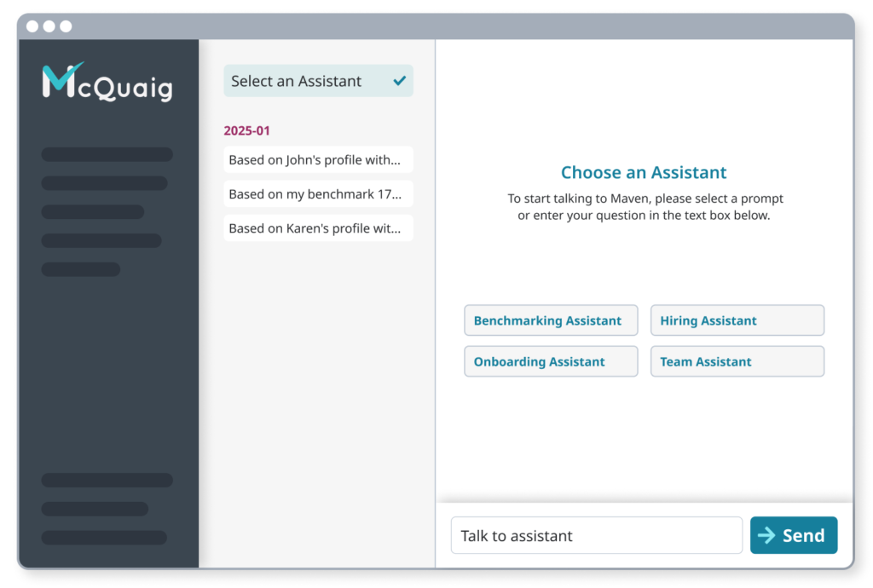The height and width of the screenshot is (588, 873).
Task: Start the Team Assistant
Action: click(x=737, y=361)
